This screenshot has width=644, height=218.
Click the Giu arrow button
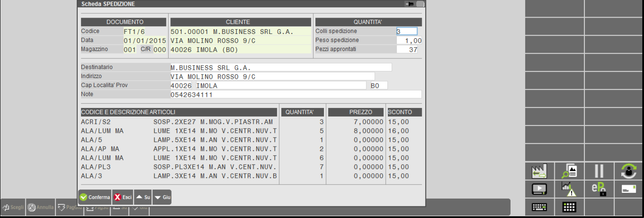(162, 197)
